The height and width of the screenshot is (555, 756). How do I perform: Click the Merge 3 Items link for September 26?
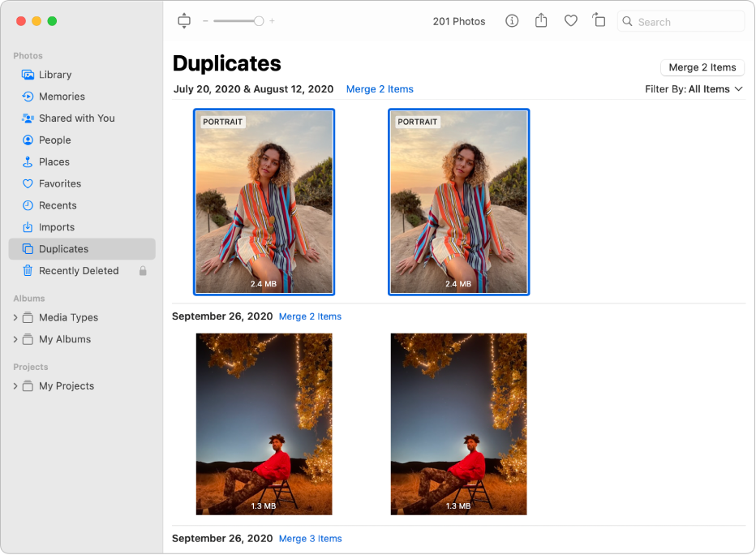[310, 538]
